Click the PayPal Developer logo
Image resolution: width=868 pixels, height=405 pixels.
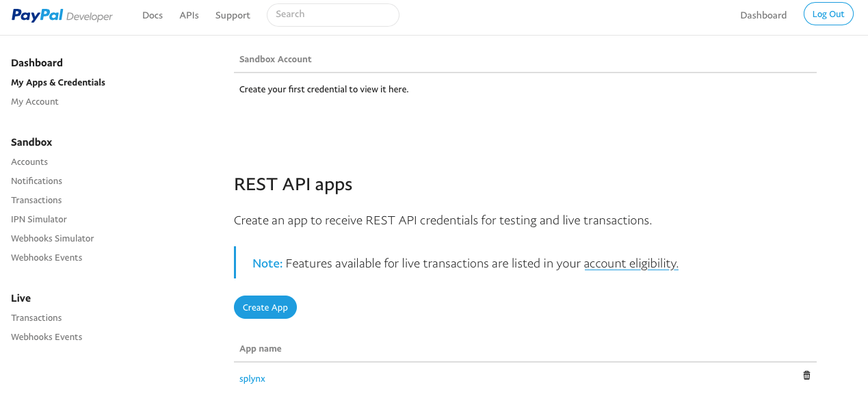(x=62, y=14)
